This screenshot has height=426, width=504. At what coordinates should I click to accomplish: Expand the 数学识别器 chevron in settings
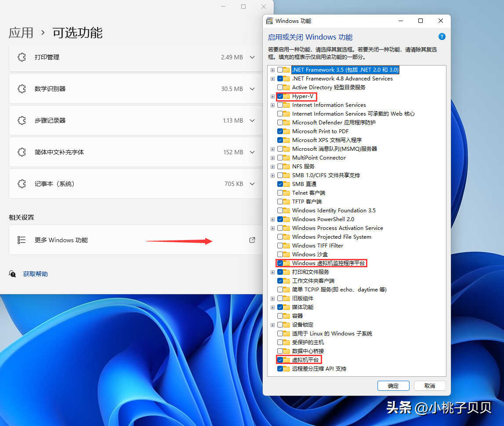pyautogui.click(x=252, y=89)
